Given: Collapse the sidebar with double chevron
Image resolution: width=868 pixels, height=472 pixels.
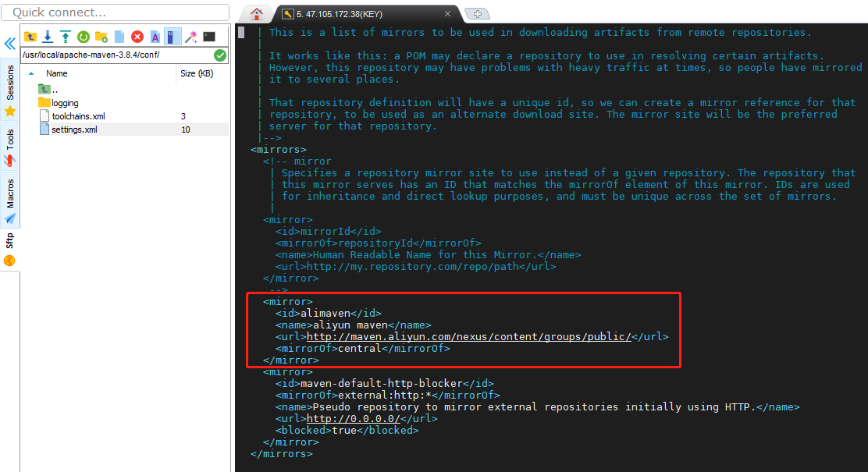Looking at the screenshot, I should click(10, 44).
